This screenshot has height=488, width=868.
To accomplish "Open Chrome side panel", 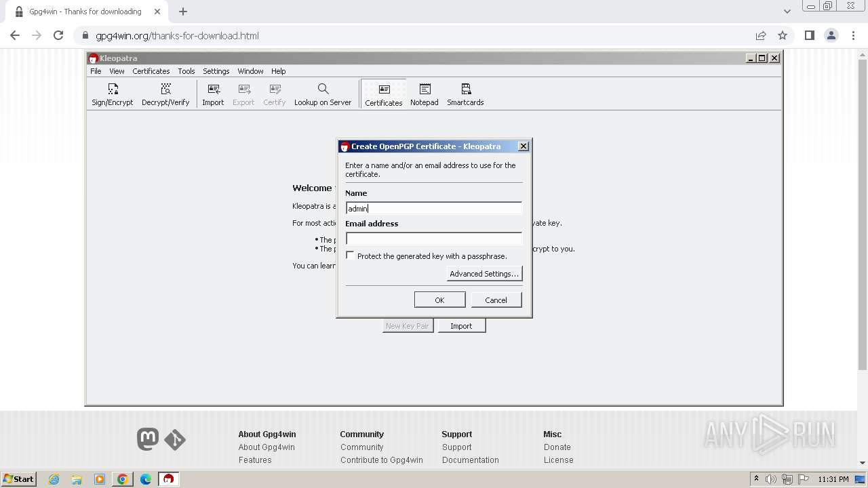I will [x=809, y=35].
